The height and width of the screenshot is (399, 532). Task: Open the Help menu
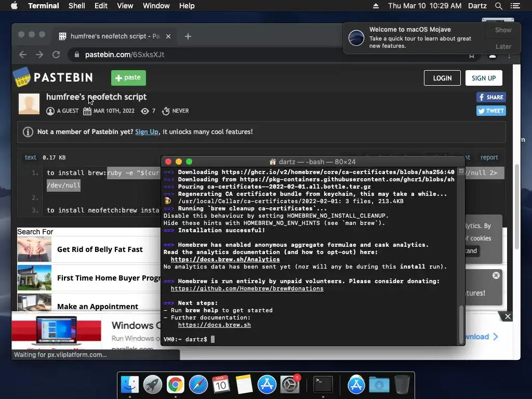187,6
